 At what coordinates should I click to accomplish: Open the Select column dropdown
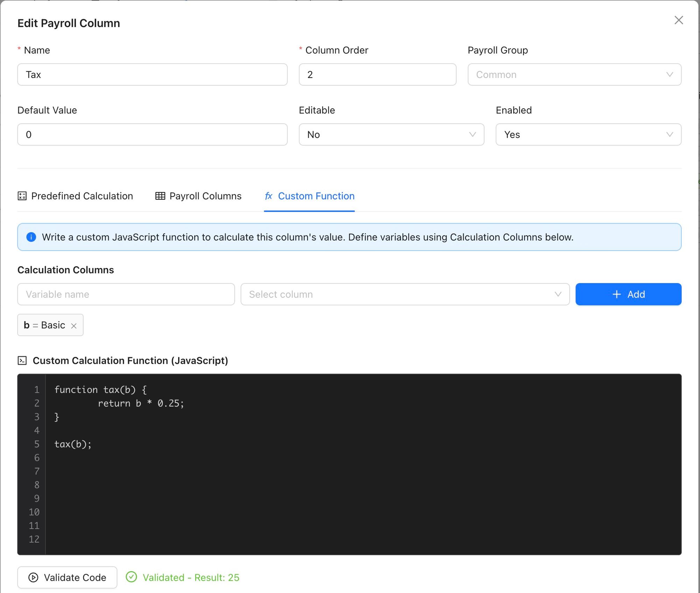(x=405, y=294)
